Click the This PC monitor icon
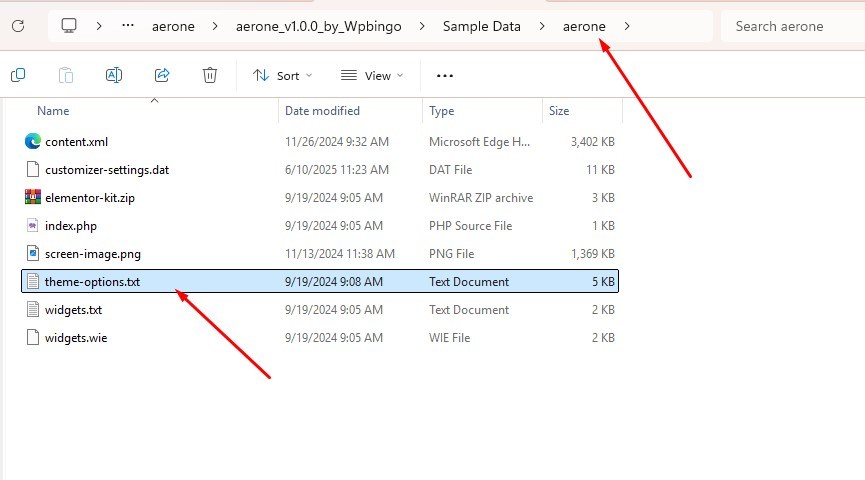The width and height of the screenshot is (865, 480). coord(69,26)
